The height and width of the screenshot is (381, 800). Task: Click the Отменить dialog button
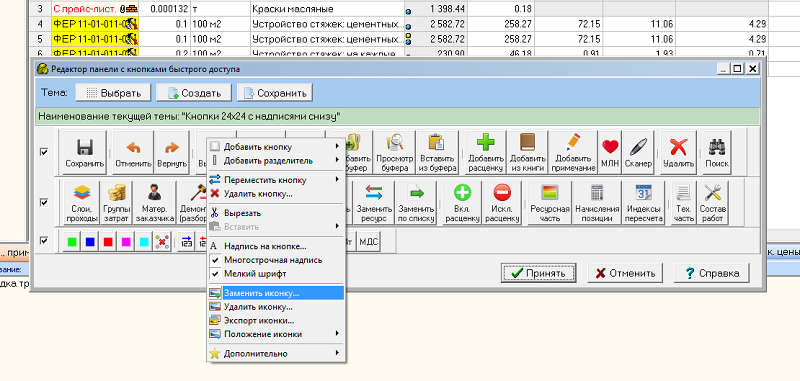(x=624, y=273)
